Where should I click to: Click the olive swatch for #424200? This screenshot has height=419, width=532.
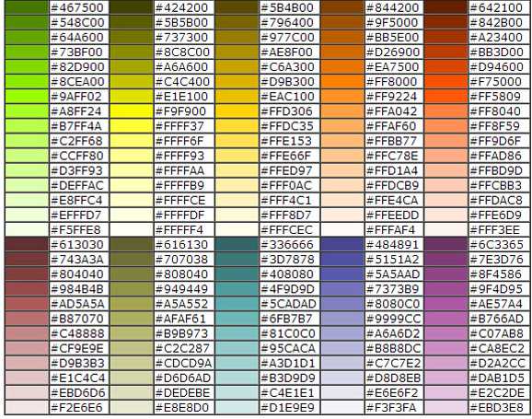click(132, 7)
